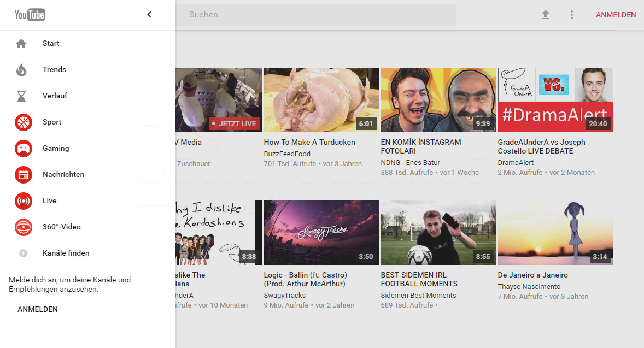Image resolution: width=644 pixels, height=348 pixels.
Task: Open the football Sidemen video thumbnail
Action: (438, 233)
